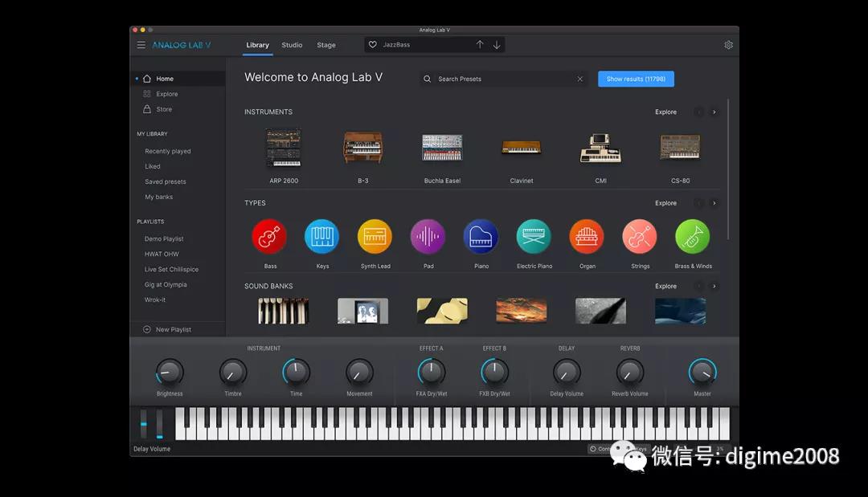Switch to the Studio tab
Image resolution: width=868 pixels, height=497 pixels.
pos(292,45)
